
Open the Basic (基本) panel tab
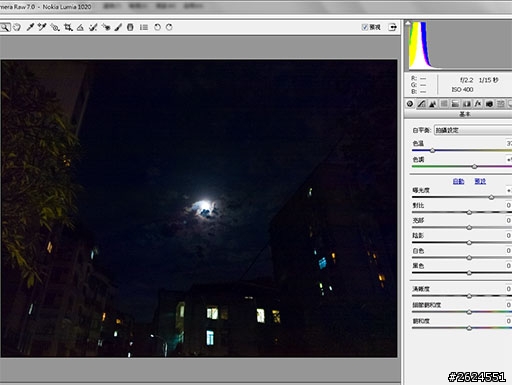pyautogui.click(x=410, y=104)
